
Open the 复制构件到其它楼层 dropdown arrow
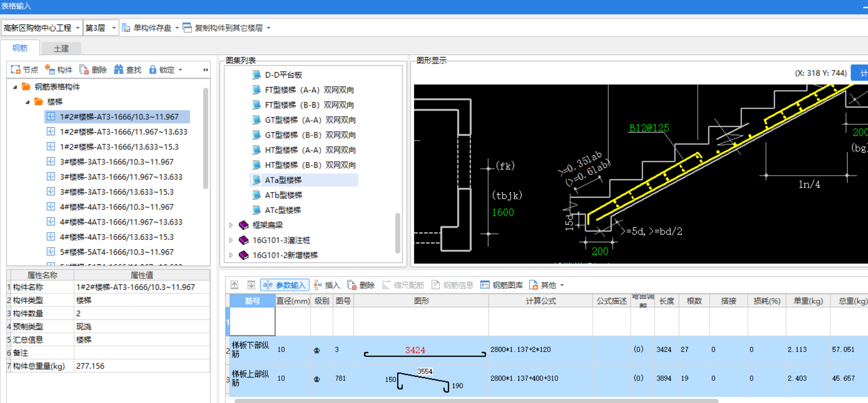click(x=269, y=28)
